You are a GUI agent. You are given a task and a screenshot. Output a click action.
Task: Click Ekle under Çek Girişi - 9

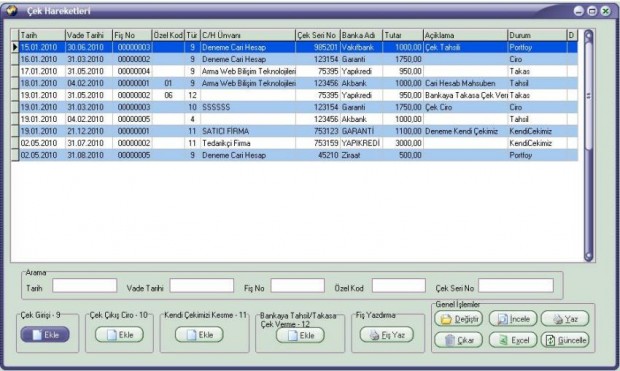point(45,335)
